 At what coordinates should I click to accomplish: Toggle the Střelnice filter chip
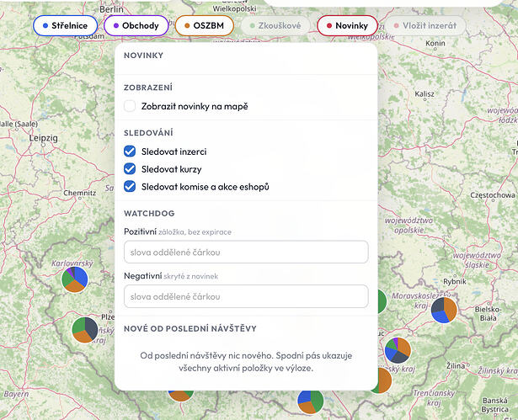point(66,25)
